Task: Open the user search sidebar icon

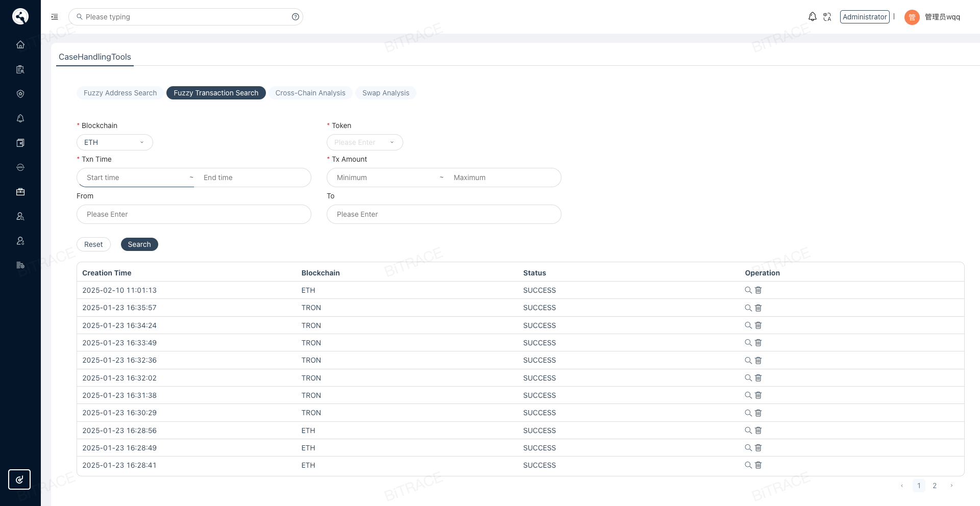Action: coord(20,216)
